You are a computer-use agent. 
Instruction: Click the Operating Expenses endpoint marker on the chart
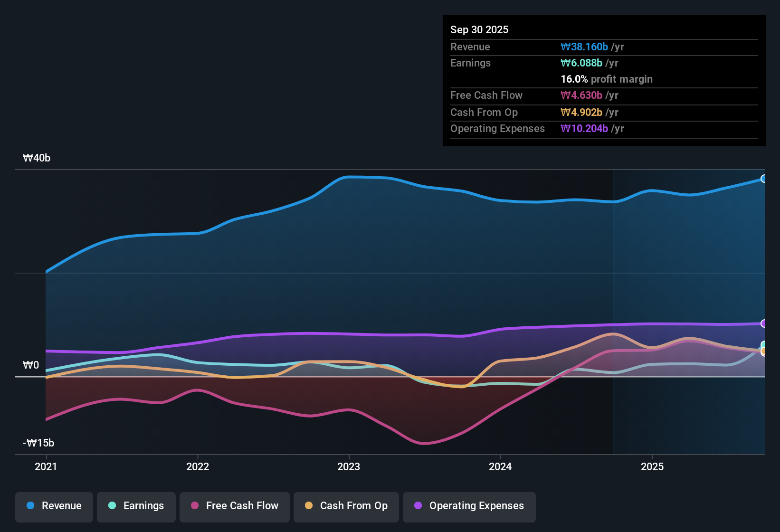[764, 323]
